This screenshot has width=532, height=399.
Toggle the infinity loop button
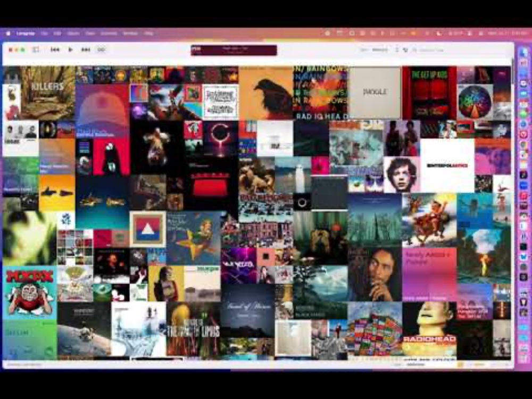pyautogui.click(x=101, y=49)
